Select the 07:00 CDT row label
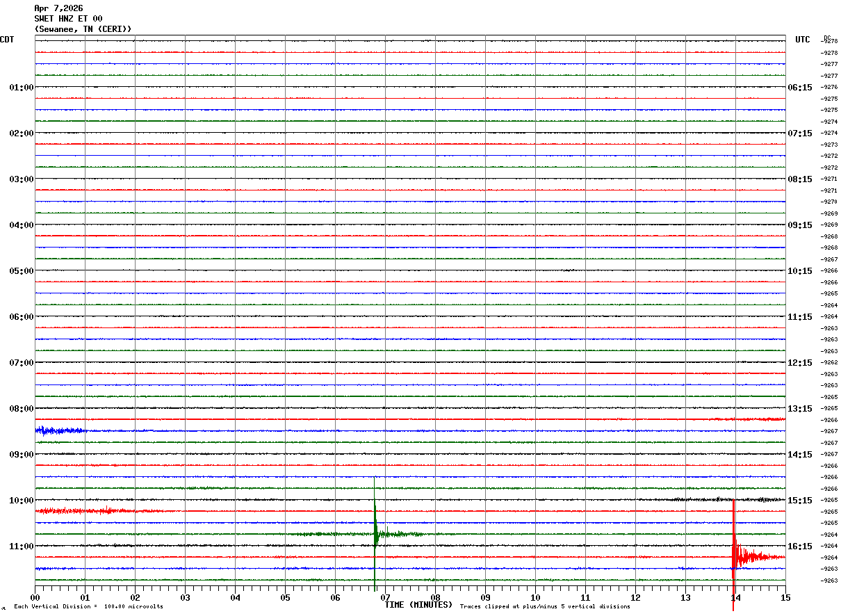The width and height of the screenshot is (841, 616). (x=22, y=363)
